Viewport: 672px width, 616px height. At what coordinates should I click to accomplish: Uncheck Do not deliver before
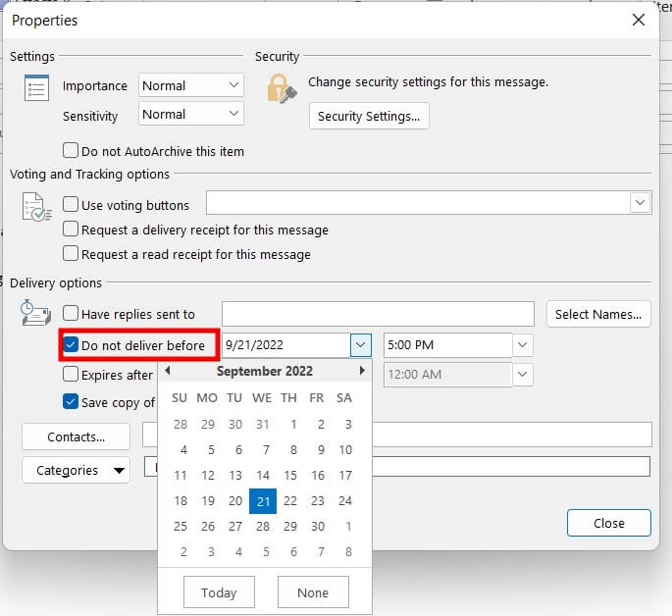(71, 345)
